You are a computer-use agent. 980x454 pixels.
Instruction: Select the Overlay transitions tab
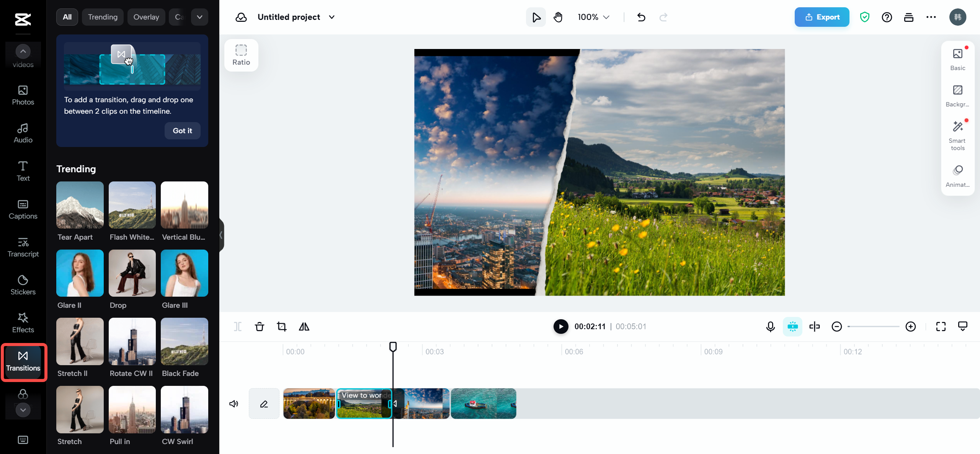[146, 17]
